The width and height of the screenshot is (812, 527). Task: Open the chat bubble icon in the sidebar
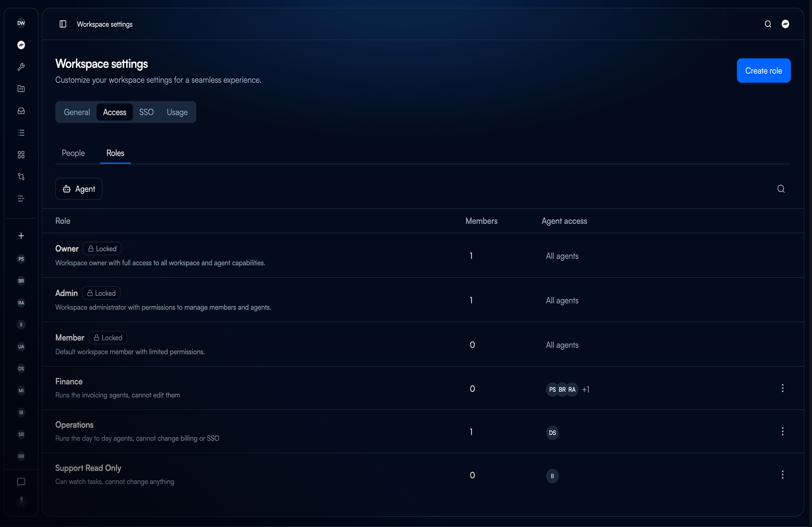point(21,482)
